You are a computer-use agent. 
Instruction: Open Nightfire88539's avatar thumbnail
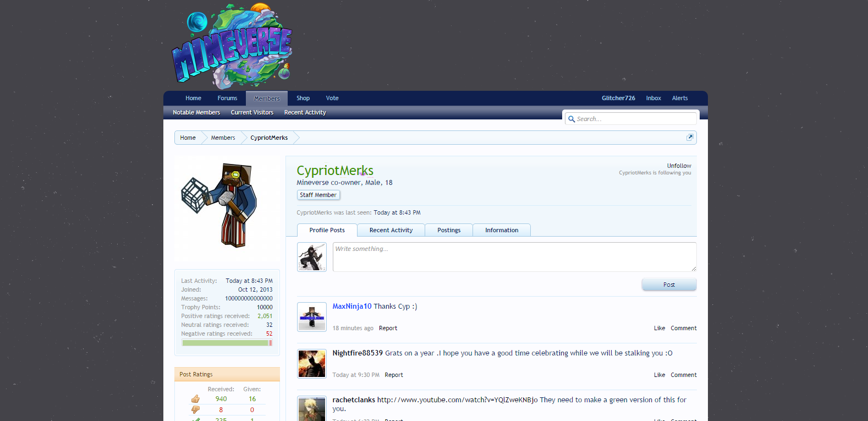point(312,364)
